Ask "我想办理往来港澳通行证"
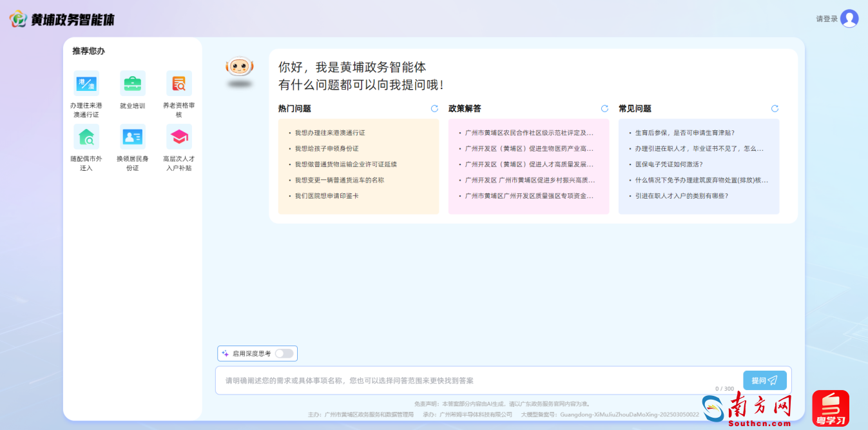 point(330,133)
